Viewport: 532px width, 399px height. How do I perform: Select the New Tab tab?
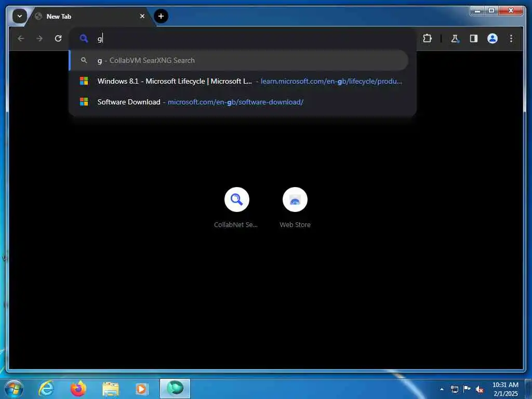coord(90,16)
